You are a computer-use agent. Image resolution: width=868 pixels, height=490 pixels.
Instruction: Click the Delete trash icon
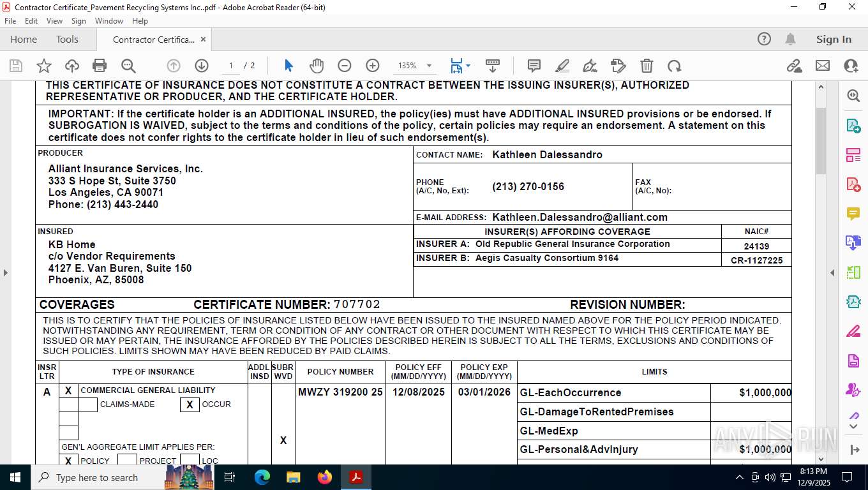pyautogui.click(x=647, y=66)
